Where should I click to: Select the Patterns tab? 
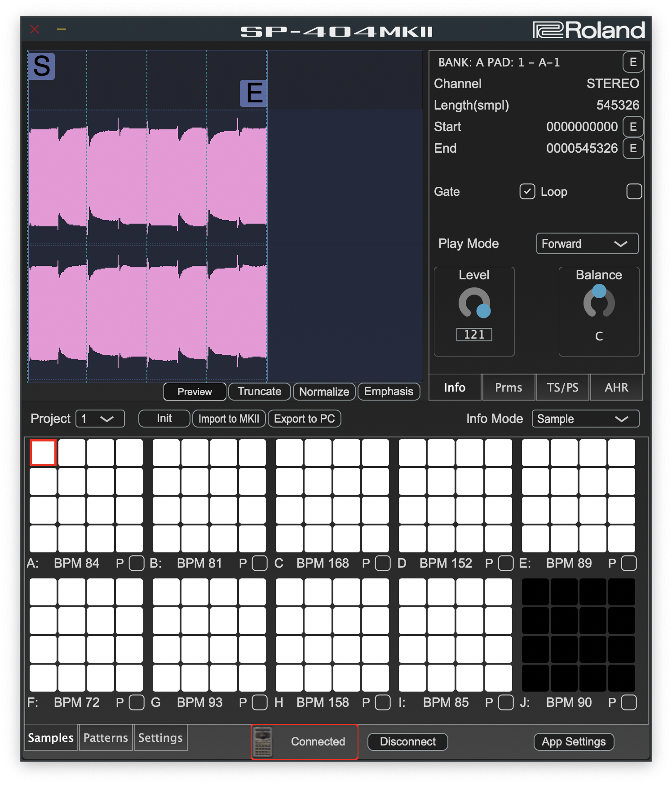click(106, 737)
